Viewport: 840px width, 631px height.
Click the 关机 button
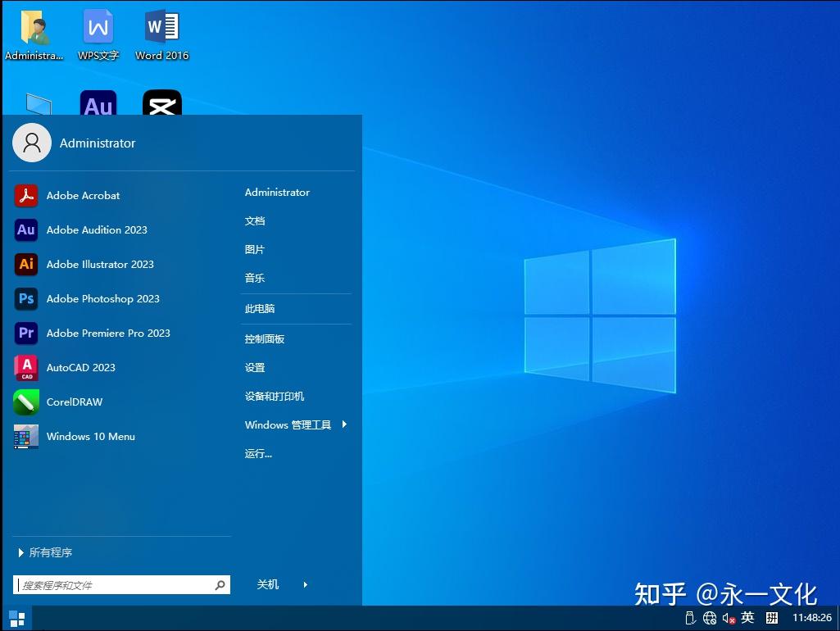[x=268, y=584]
